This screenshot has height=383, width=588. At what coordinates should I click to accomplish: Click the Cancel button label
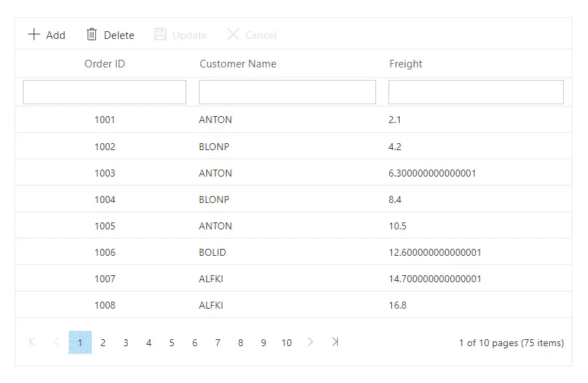[x=261, y=35]
